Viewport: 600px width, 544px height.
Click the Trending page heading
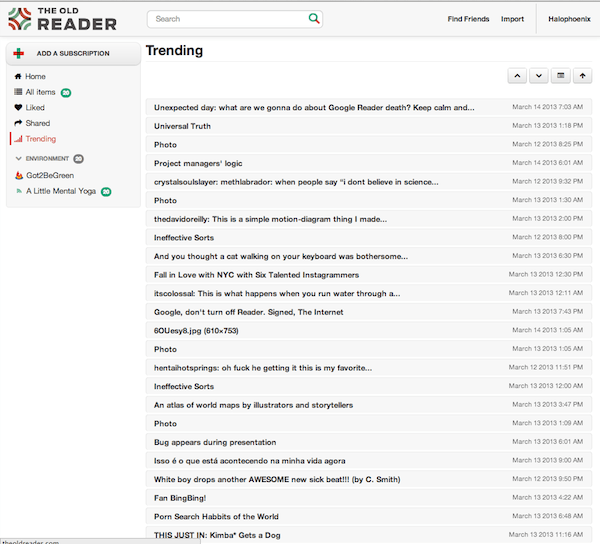(x=174, y=50)
